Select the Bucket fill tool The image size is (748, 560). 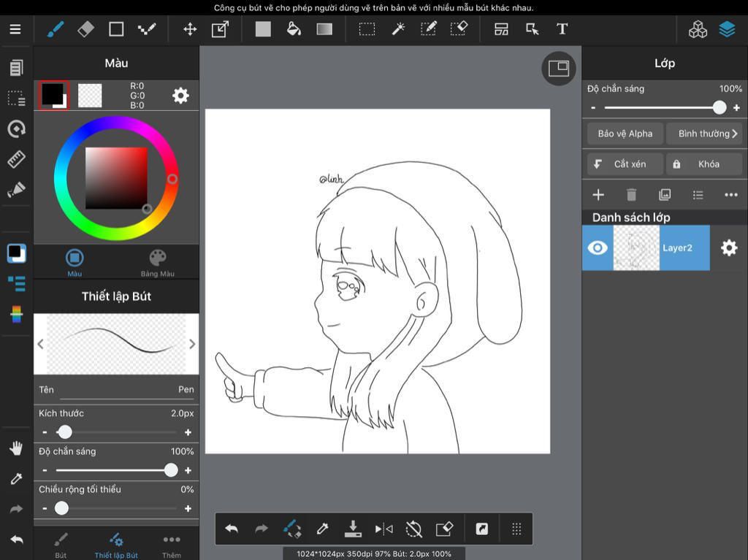click(294, 29)
